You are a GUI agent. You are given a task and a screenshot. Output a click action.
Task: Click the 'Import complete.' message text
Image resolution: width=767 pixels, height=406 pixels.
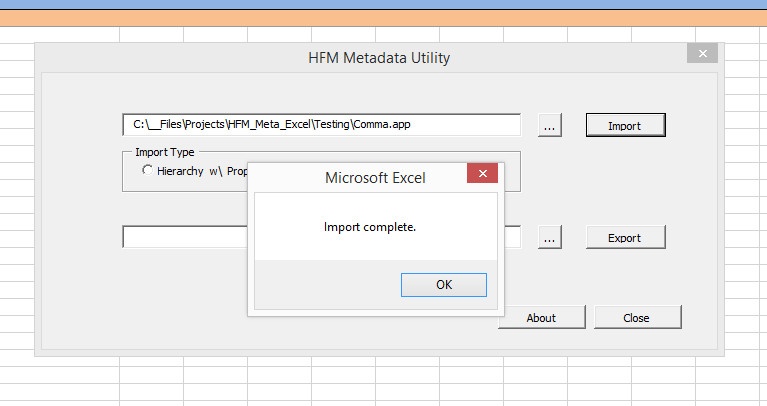[x=369, y=227]
